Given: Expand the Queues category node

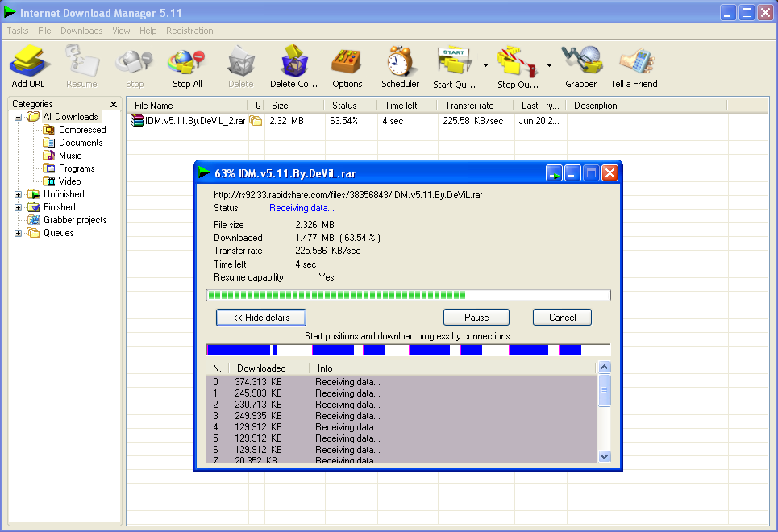Looking at the screenshot, I should tap(18, 233).
